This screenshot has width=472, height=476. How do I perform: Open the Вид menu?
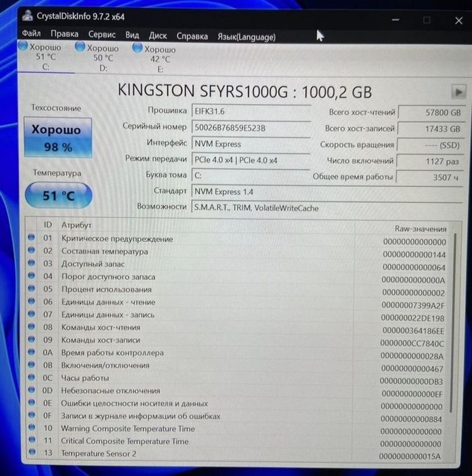132,35
